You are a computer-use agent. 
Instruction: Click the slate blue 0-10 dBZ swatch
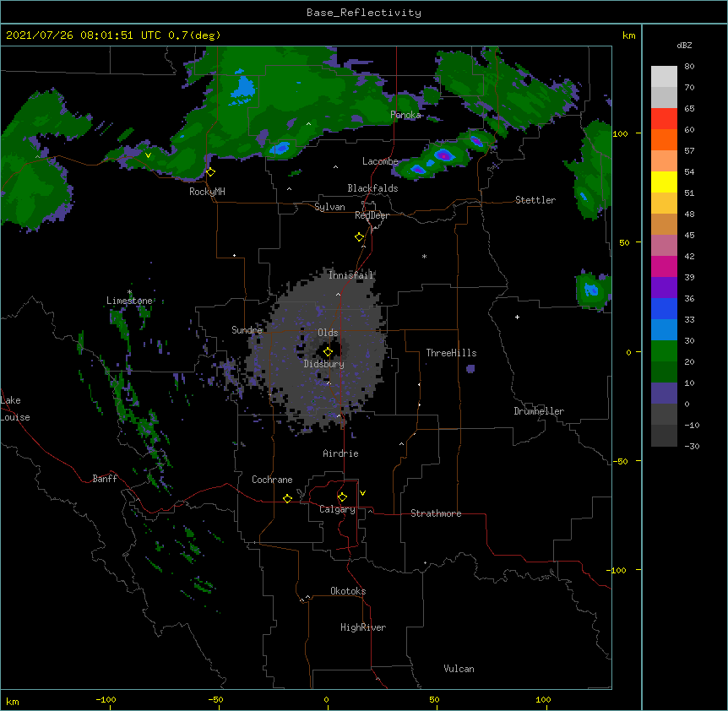click(x=664, y=393)
